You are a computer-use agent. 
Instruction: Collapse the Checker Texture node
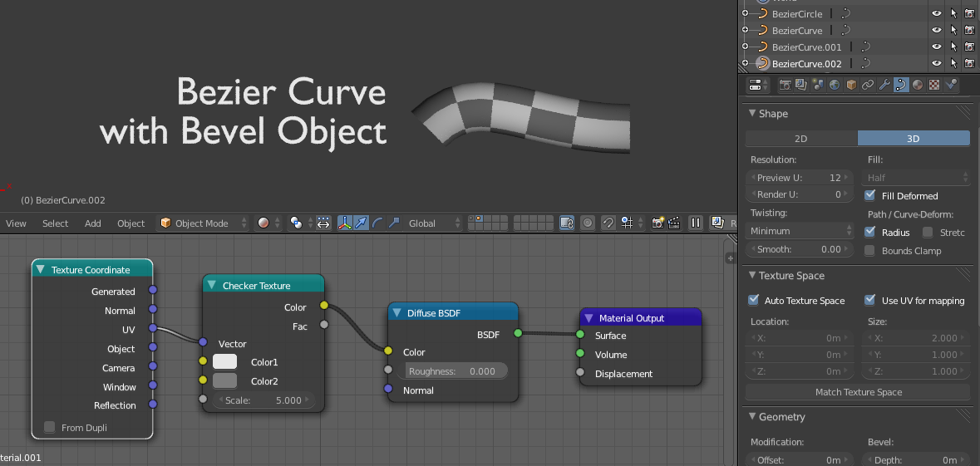click(212, 286)
